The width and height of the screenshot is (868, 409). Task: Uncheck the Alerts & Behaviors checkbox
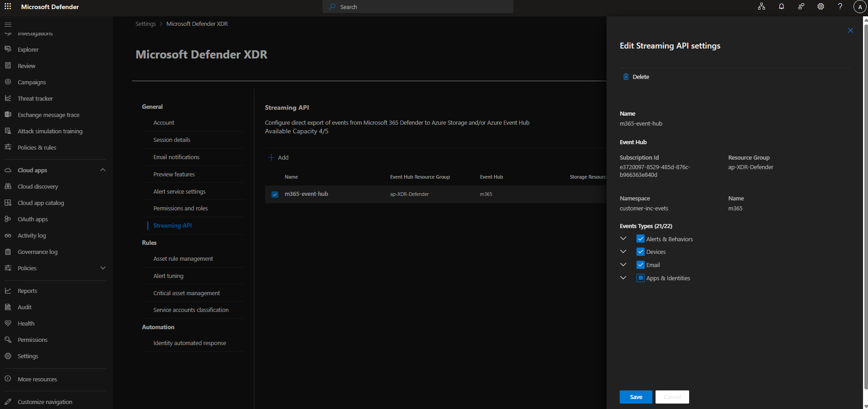click(641, 239)
